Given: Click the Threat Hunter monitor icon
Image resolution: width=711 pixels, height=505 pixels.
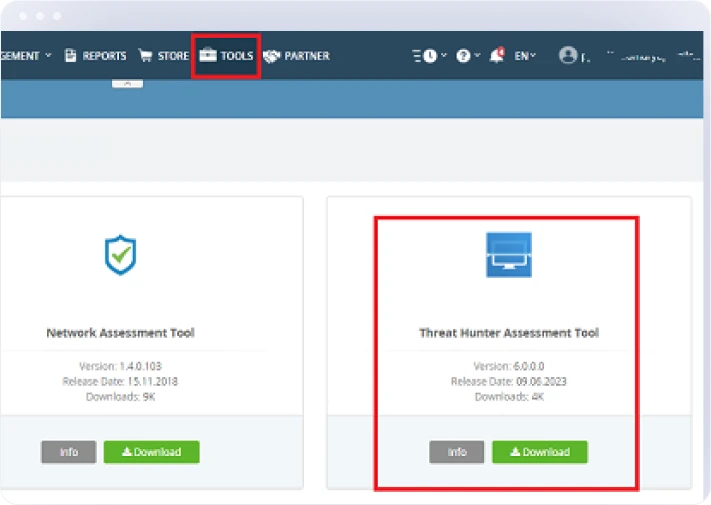Looking at the screenshot, I should click(508, 255).
